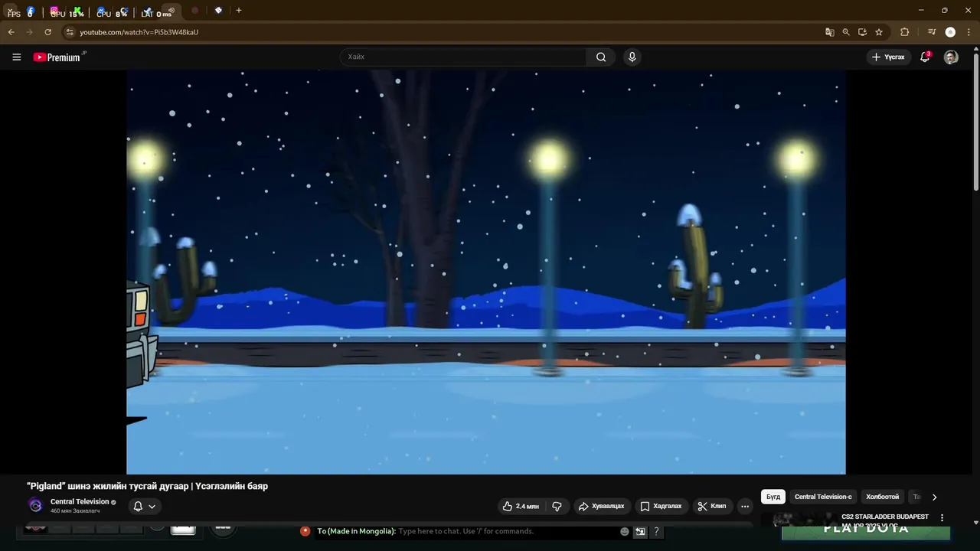Click the red chat channel icon
The height and width of the screenshot is (551, 980).
pyautogui.click(x=305, y=531)
